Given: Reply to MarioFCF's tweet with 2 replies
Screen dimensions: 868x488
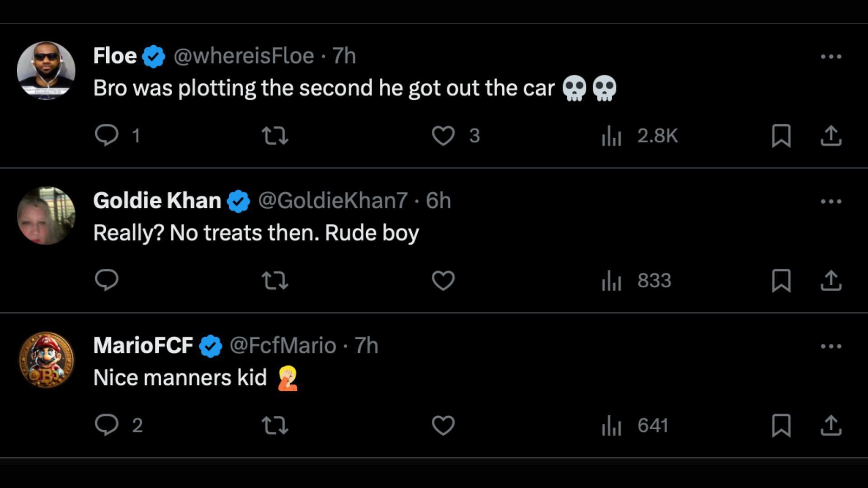Looking at the screenshot, I should click(x=107, y=425).
